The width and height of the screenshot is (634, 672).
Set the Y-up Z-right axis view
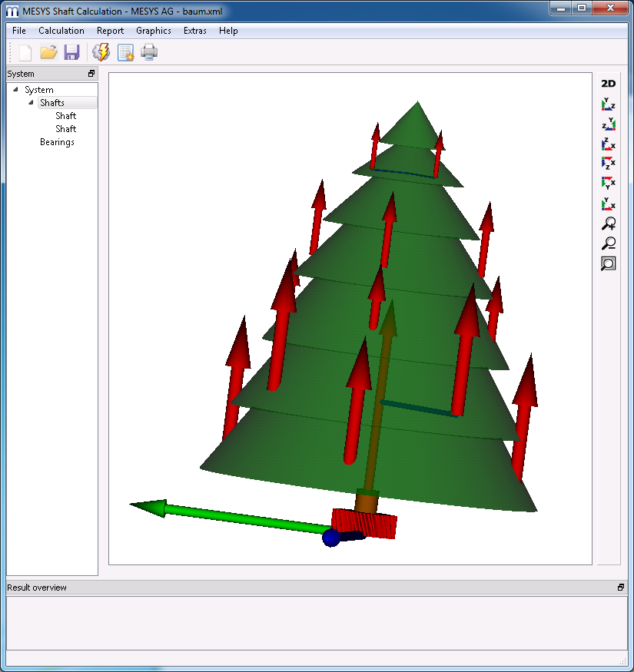[609, 104]
